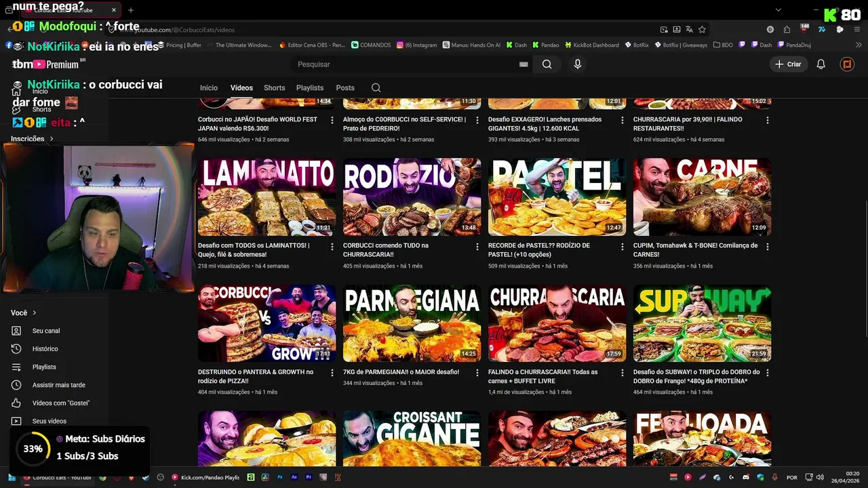Expand the Você section chevron

(34, 312)
